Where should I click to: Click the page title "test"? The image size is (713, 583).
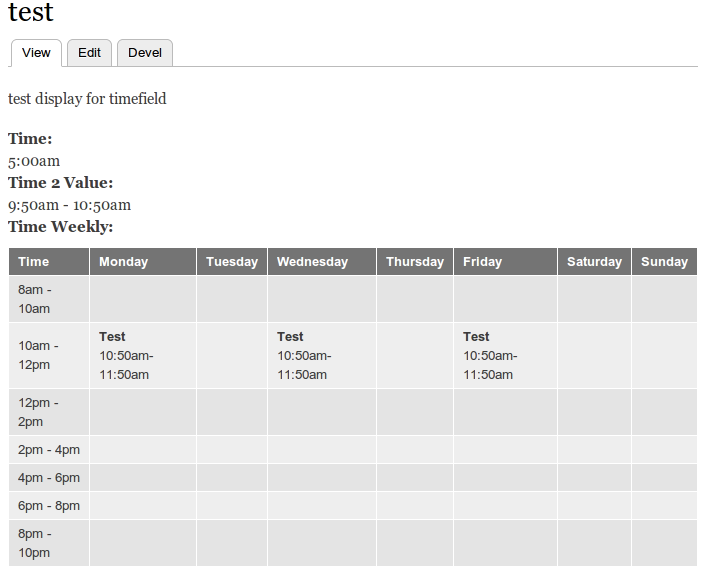31,13
